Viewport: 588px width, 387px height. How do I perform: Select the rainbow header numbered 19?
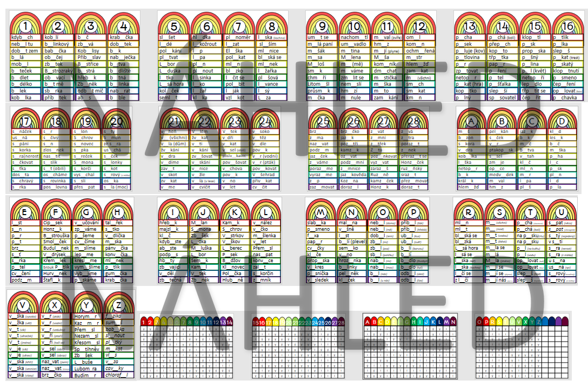click(86, 119)
